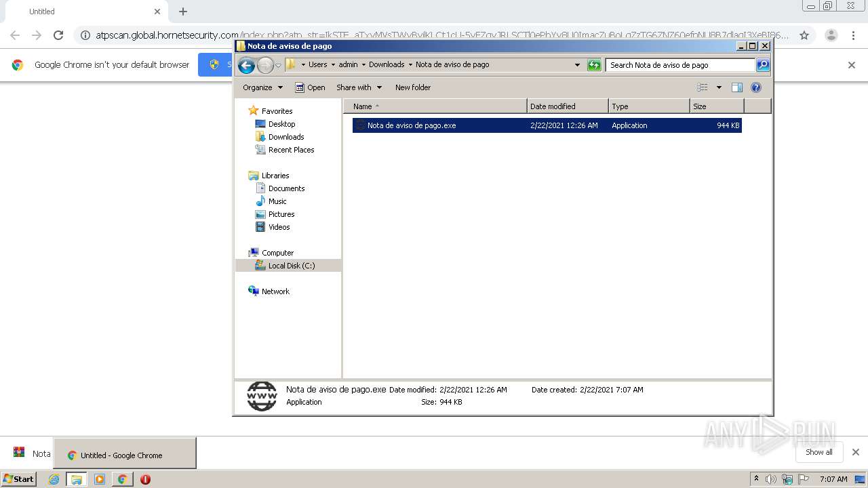Image resolution: width=868 pixels, height=488 pixels.
Task: Click the red Opera-style taskbar icon
Action: click(145, 479)
